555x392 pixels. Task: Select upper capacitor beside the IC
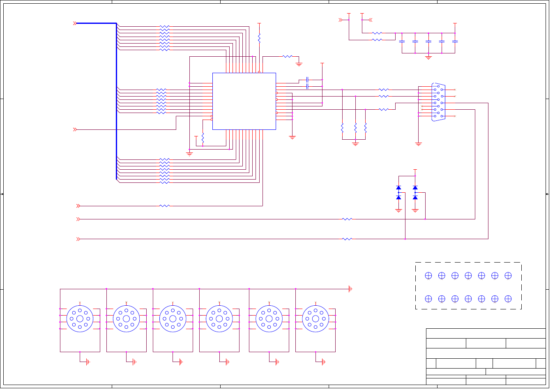[x=307, y=79]
